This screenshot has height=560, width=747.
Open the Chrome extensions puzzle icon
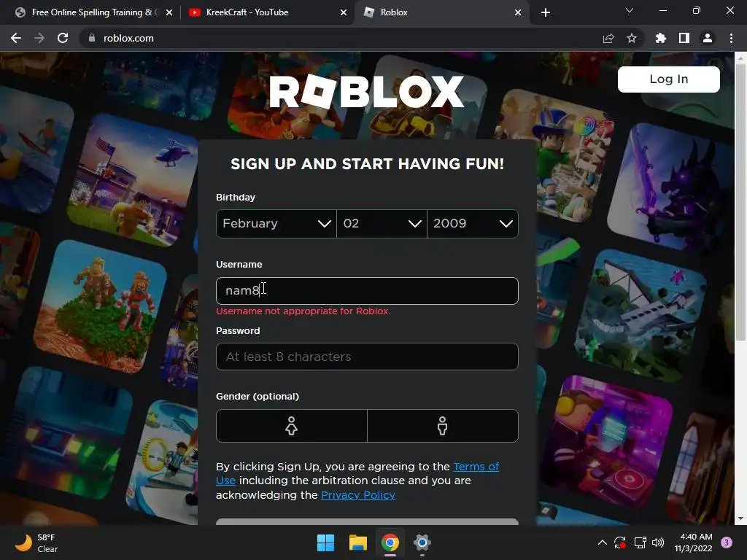(x=660, y=38)
